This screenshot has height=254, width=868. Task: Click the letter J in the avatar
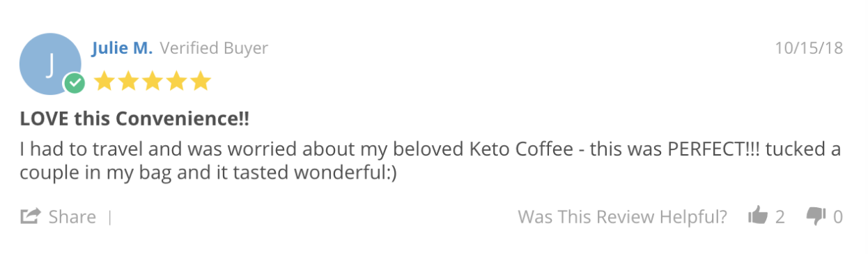[49, 64]
